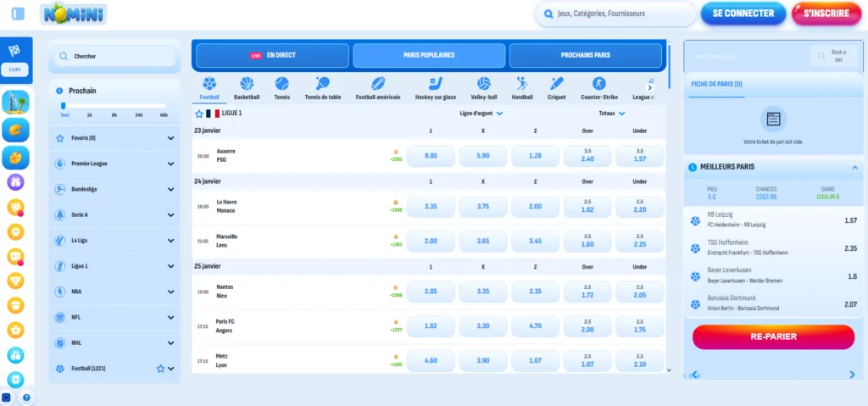Viewport: 868px width, 406px height.
Task: Switch to the En Direct tab
Action: [272, 55]
